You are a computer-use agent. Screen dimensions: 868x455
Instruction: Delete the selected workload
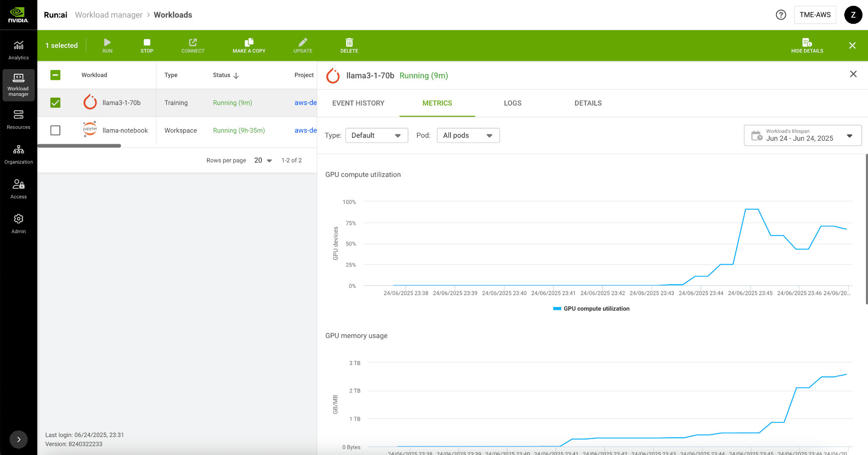(349, 45)
